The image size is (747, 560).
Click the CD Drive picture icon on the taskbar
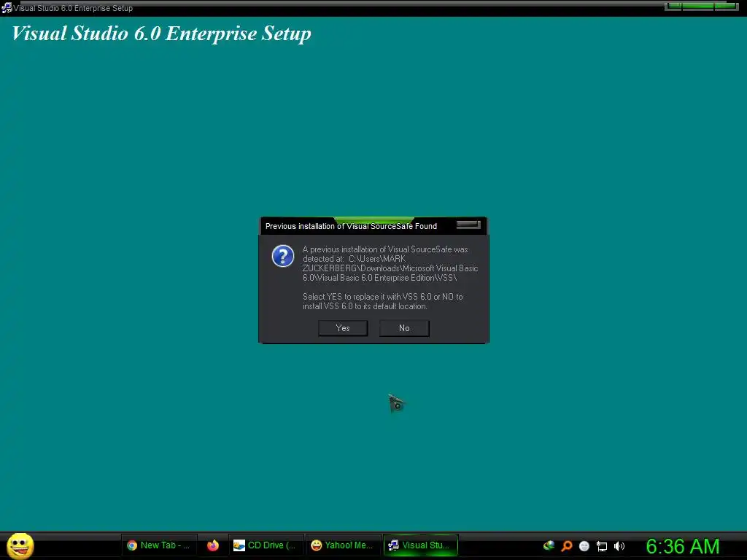tap(239, 545)
